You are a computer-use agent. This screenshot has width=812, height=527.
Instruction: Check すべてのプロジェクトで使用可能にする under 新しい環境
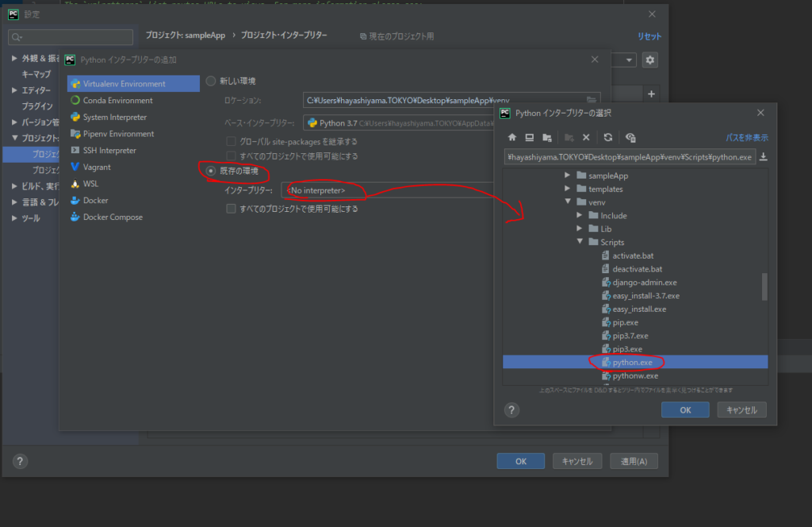click(x=231, y=156)
